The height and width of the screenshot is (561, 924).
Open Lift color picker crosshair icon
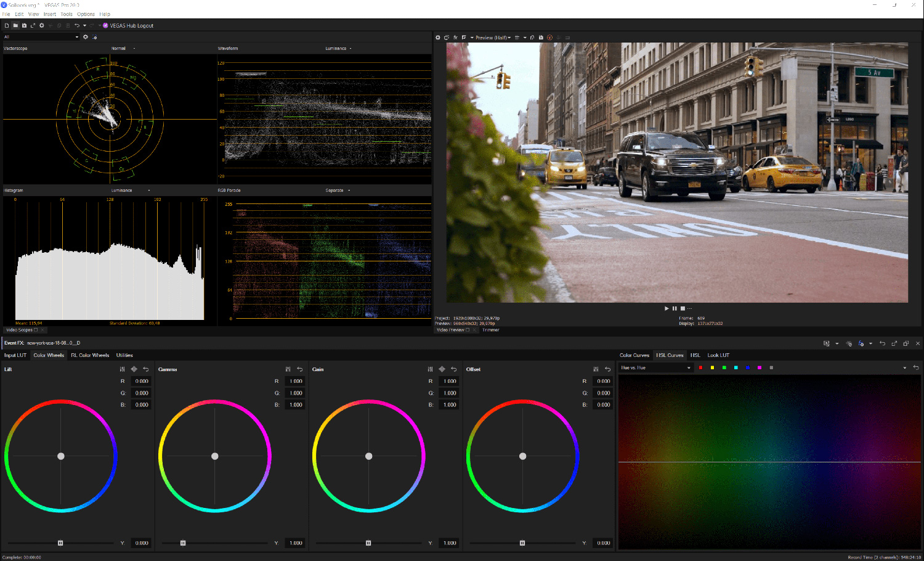coord(134,369)
